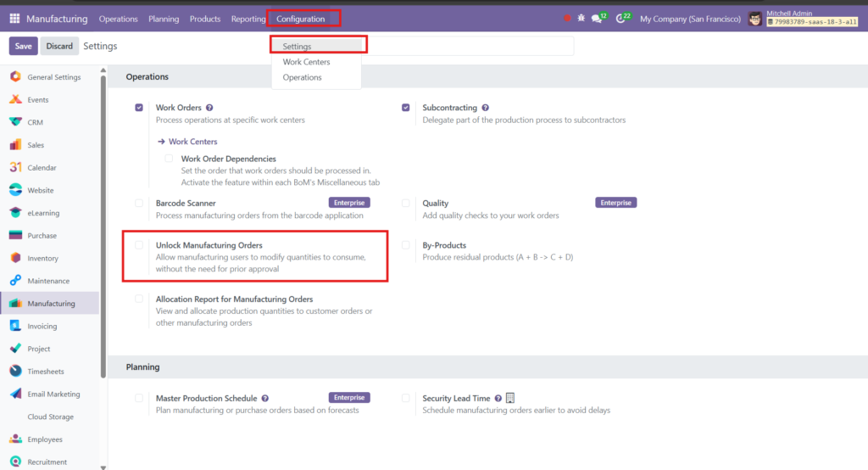868x470 pixels.
Task: Select Manufacturing in settings sidebar
Action: pos(50,303)
